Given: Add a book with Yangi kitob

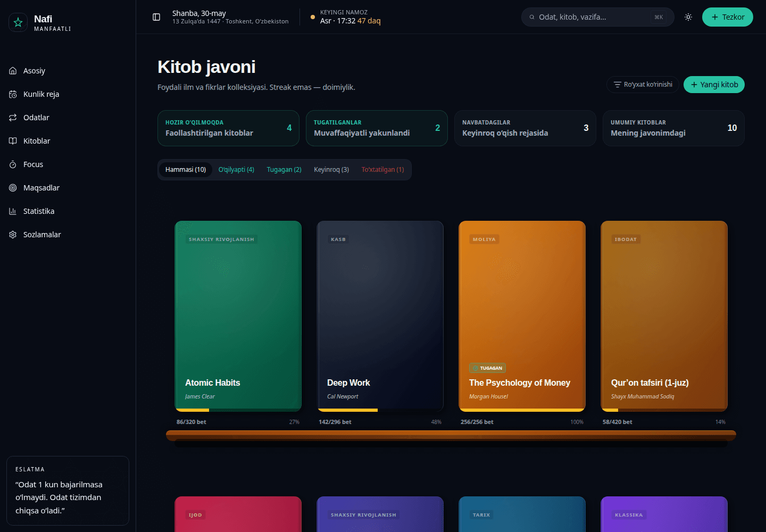Looking at the screenshot, I should pos(714,85).
